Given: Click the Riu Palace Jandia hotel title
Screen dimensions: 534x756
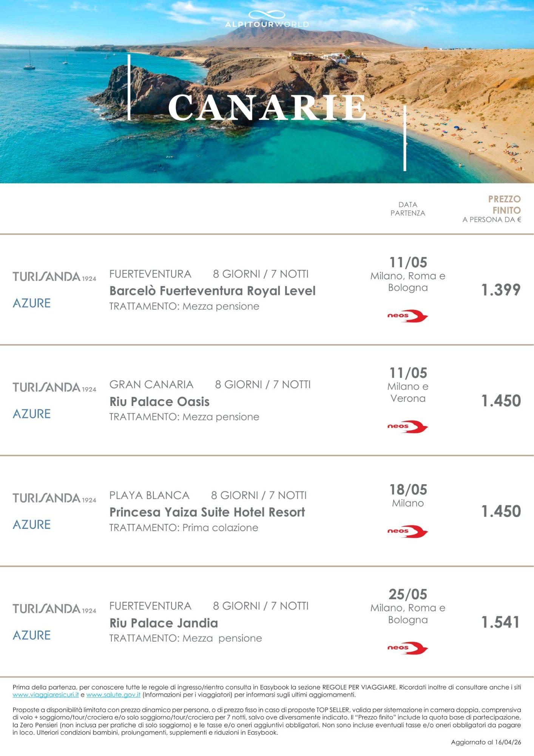Looking at the screenshot, I should coord(164,623).
